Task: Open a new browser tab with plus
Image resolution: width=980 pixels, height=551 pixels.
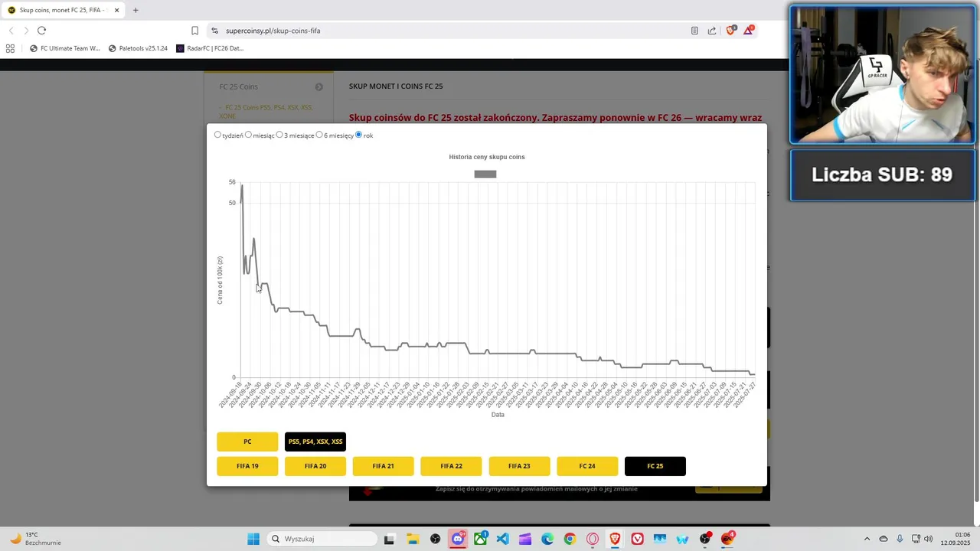Action: coord(136,10)
